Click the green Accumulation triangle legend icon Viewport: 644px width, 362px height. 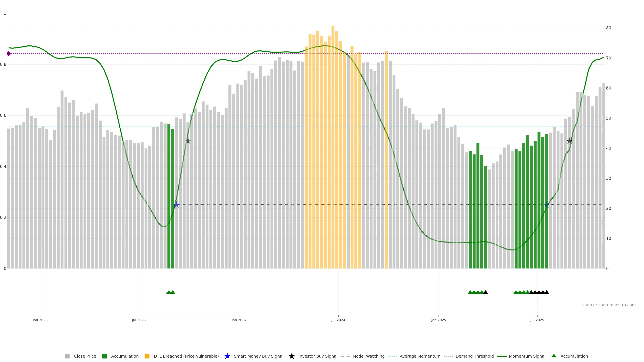554,356
